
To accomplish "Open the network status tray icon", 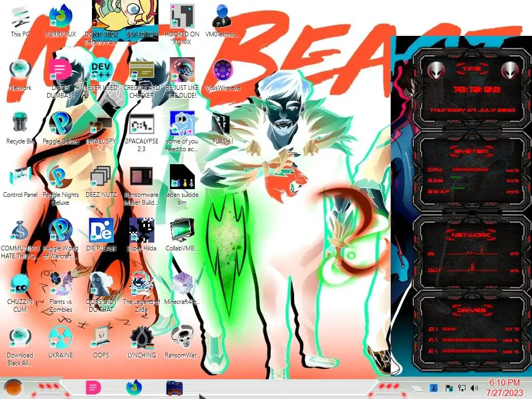I will 461,388.
